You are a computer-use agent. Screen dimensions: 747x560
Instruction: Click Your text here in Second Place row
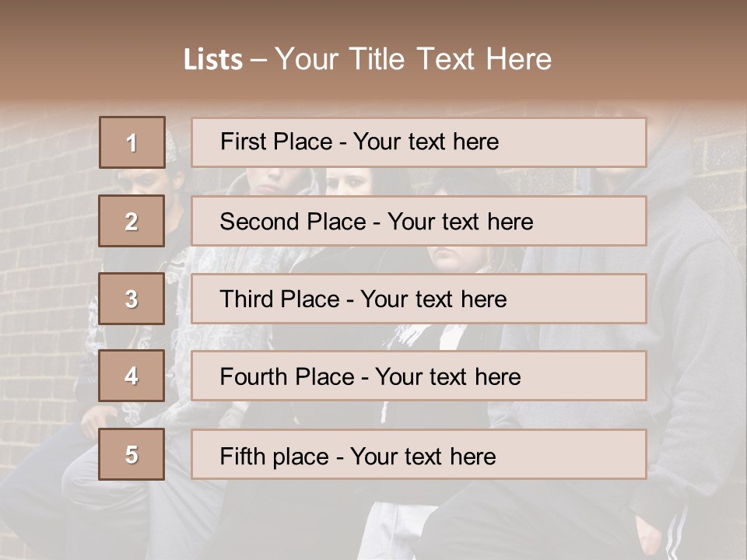(460, 222)
